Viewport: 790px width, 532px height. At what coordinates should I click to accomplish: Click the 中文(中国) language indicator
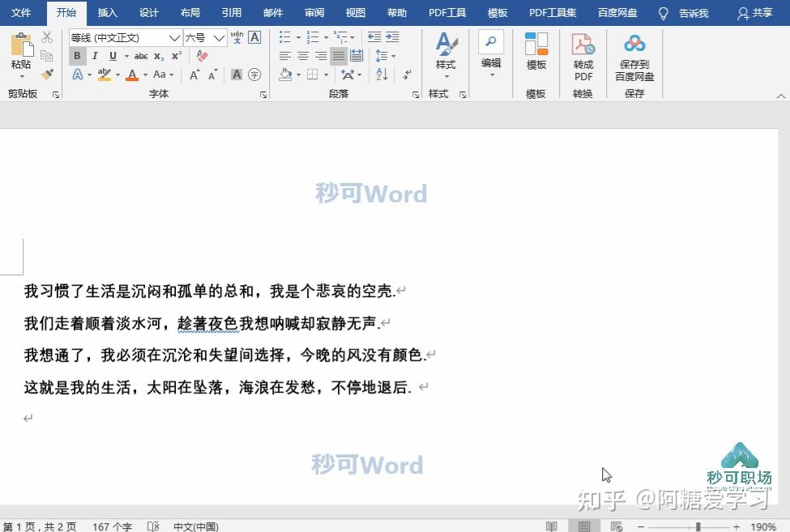point(196,526)
